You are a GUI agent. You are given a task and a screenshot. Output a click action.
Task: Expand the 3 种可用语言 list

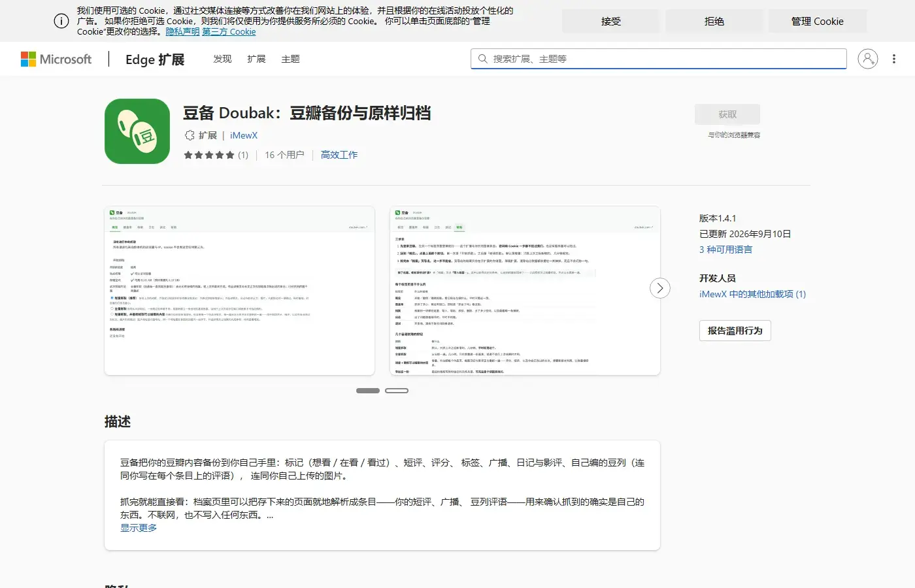click(x=725, y=250)
